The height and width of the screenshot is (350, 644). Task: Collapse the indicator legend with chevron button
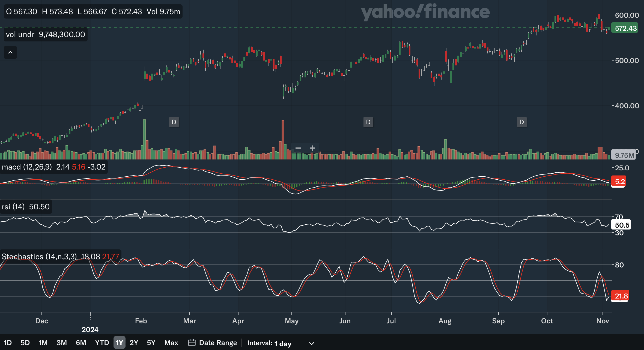tap(10, 52)
